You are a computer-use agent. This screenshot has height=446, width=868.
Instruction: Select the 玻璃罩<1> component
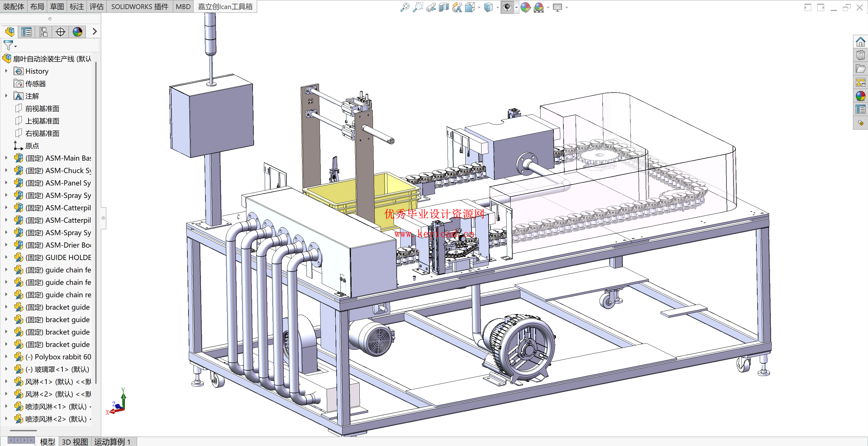[52, 369]
